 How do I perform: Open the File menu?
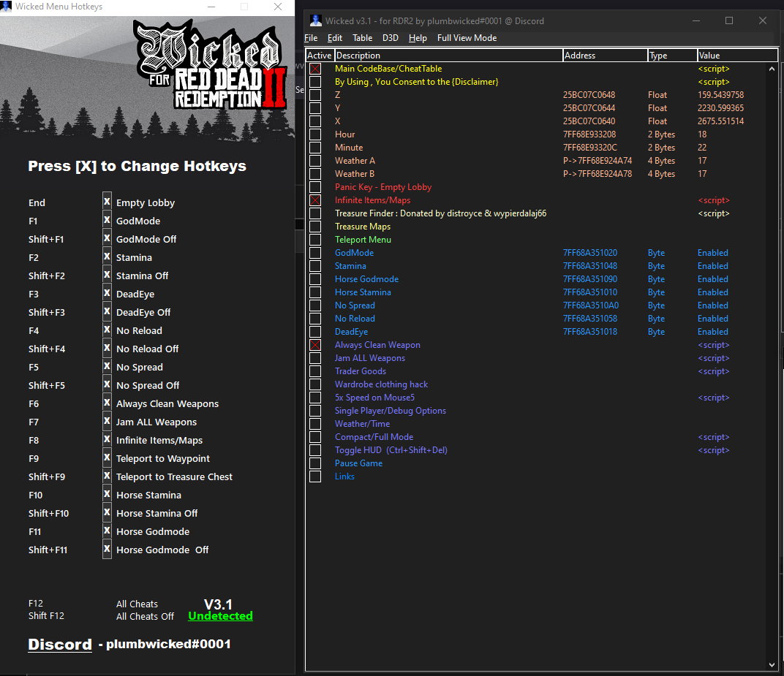tap(311, 37)
